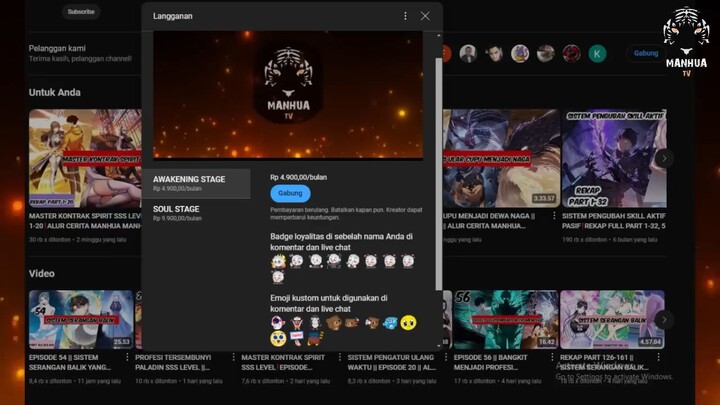Open options menu for MASTER KONTRAK SPIRIT episode

click(x=340, y=357)
